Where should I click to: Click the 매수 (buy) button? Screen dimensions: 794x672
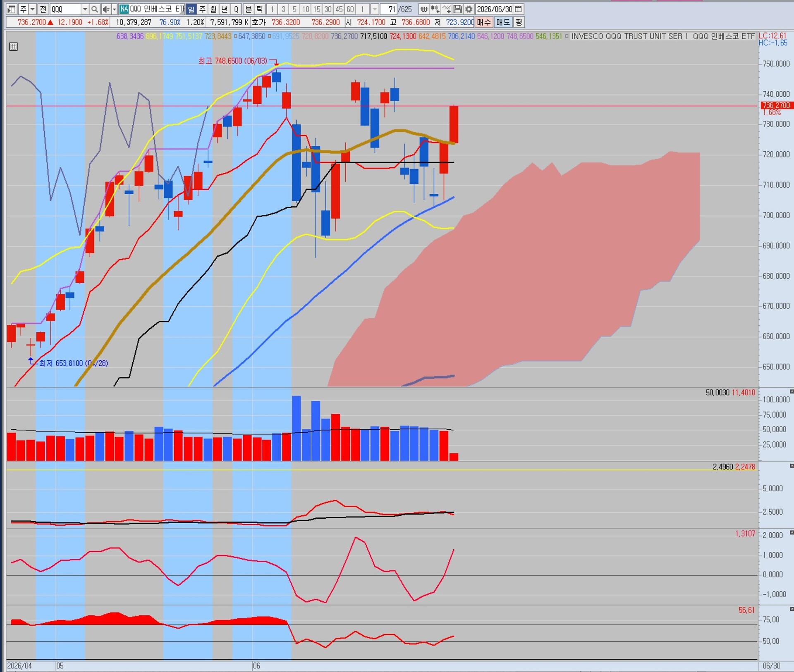tap(484, 22)
